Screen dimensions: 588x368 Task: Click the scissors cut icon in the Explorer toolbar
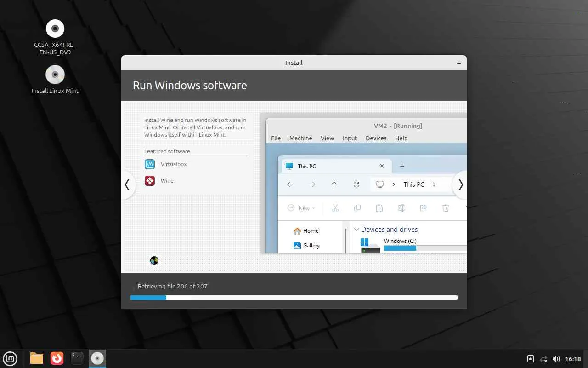(x=335, y=208)
